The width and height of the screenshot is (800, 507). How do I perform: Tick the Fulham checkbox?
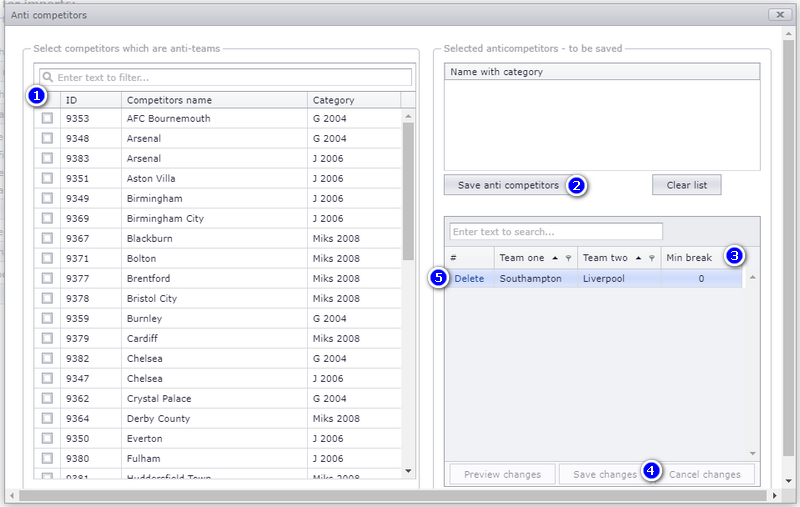[47, 458]
